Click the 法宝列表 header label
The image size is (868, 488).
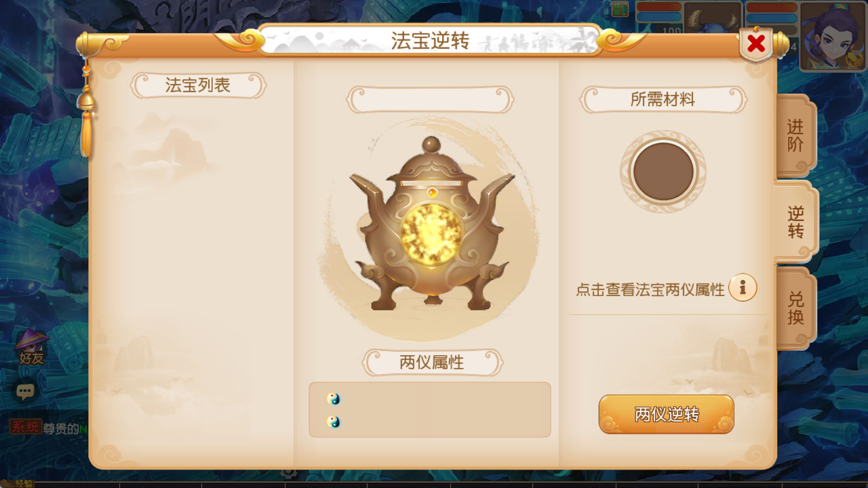198,85
